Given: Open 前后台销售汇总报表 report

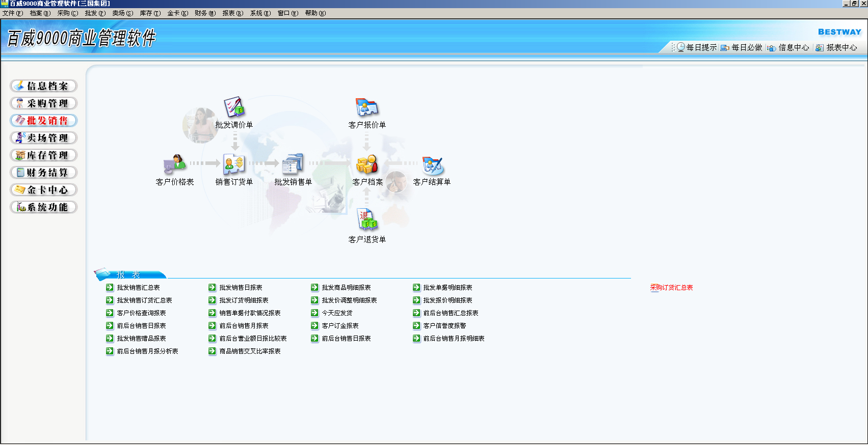Looking at the screenshot, I should tap(451, 313).
